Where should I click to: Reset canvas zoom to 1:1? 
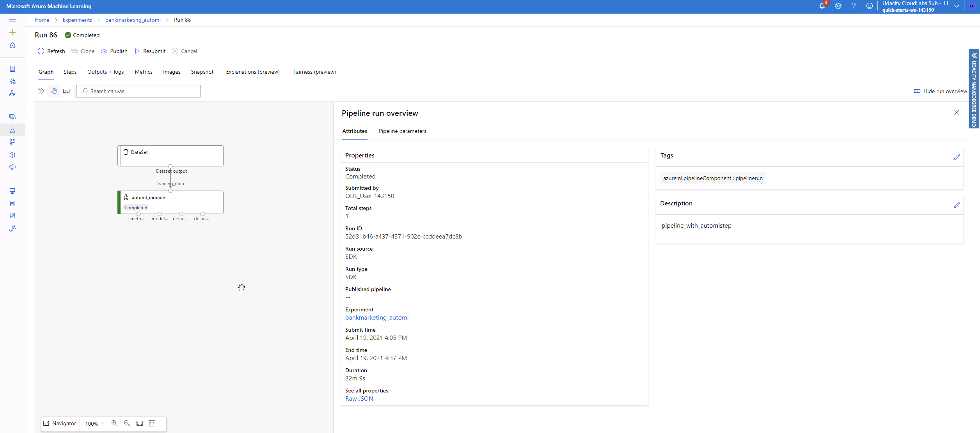click(152, 423)
